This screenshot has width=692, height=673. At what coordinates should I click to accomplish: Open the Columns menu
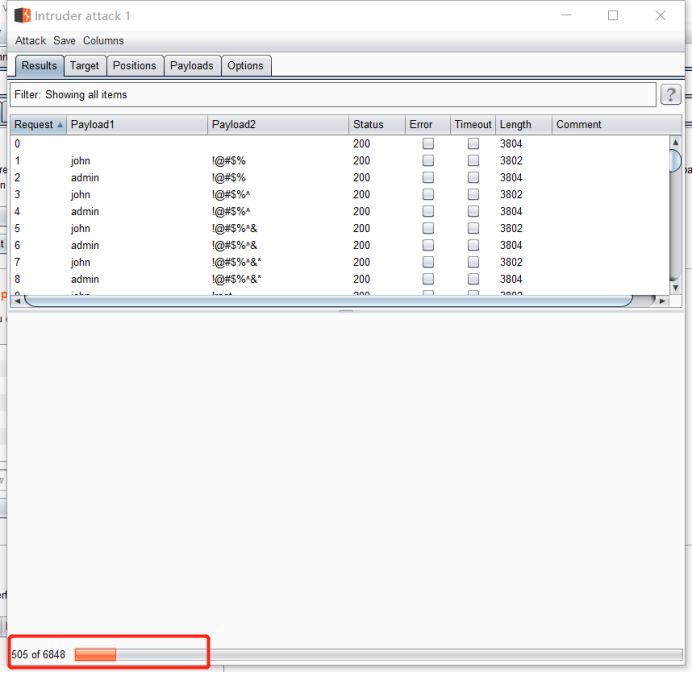click(x=103, y=41)
